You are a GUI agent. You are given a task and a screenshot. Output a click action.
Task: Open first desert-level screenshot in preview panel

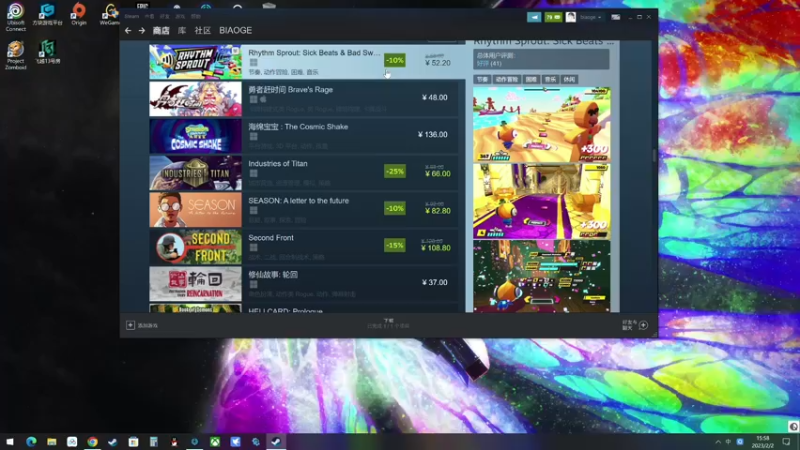542,124
